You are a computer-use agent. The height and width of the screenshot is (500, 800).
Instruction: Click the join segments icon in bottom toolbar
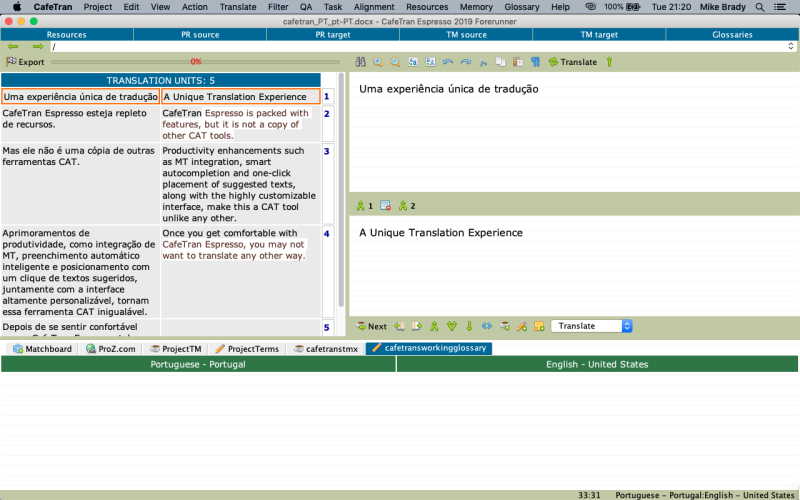coord(434,326)
